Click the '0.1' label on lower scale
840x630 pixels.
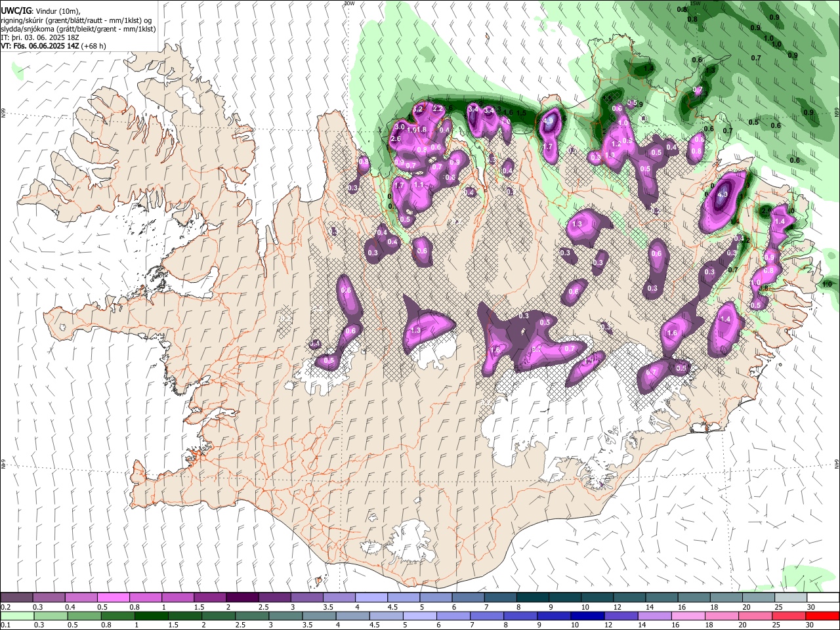6,625
